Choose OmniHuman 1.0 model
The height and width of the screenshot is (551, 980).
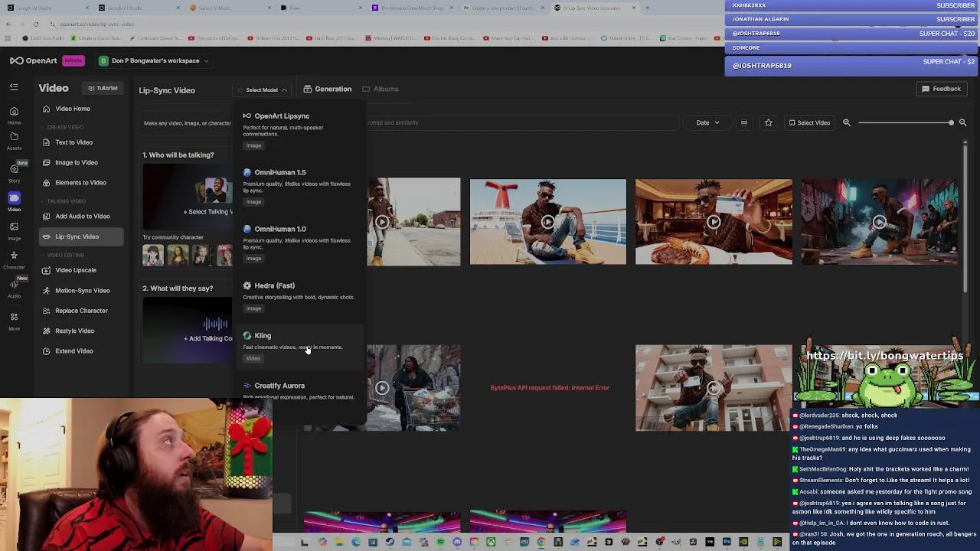coord(299,243)
